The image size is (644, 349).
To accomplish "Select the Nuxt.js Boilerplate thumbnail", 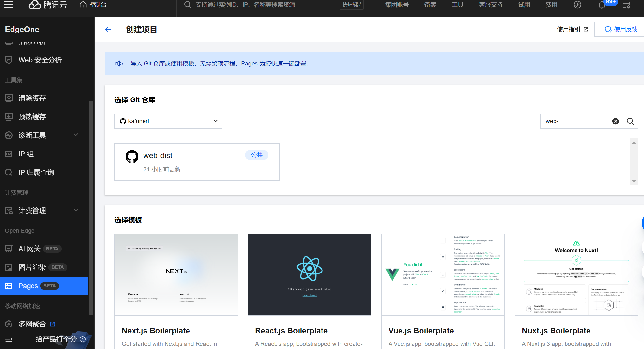I will pos(576,274).
